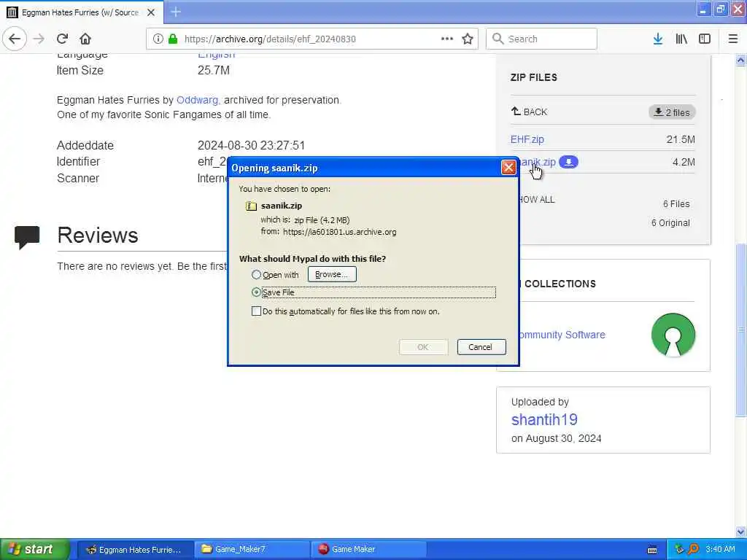This screenshot has width=747, height=560.
Task: Switch to Eggman Hates Furries taskbar item
Action: point(135,550)
